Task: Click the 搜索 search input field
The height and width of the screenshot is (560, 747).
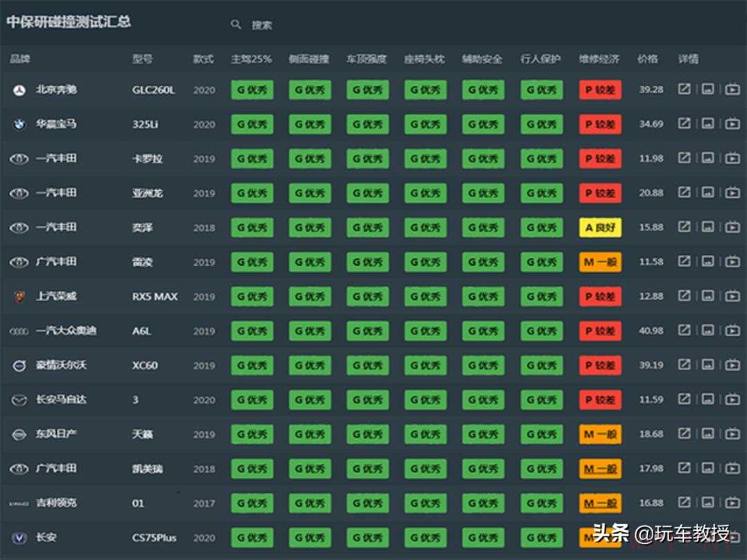Action: (346, 25)
